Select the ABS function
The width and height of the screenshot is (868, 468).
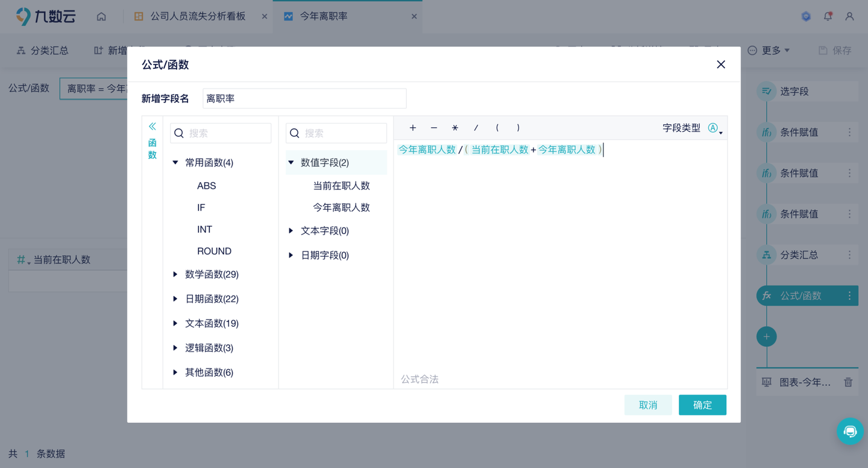tap(206, 186)
